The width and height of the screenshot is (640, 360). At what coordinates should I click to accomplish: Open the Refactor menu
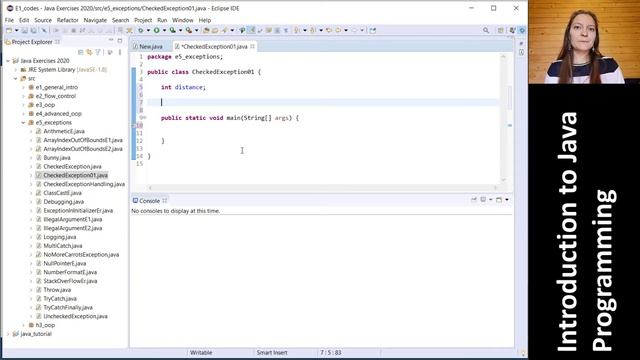(x=67, y=20)
